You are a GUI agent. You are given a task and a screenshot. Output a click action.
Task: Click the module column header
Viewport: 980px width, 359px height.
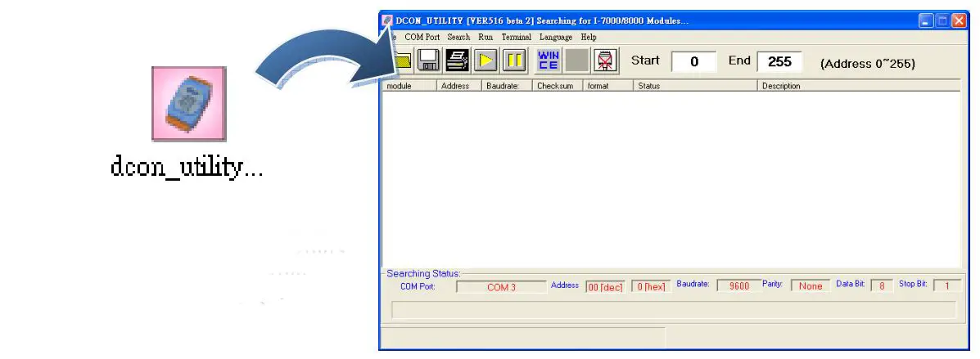409,86
